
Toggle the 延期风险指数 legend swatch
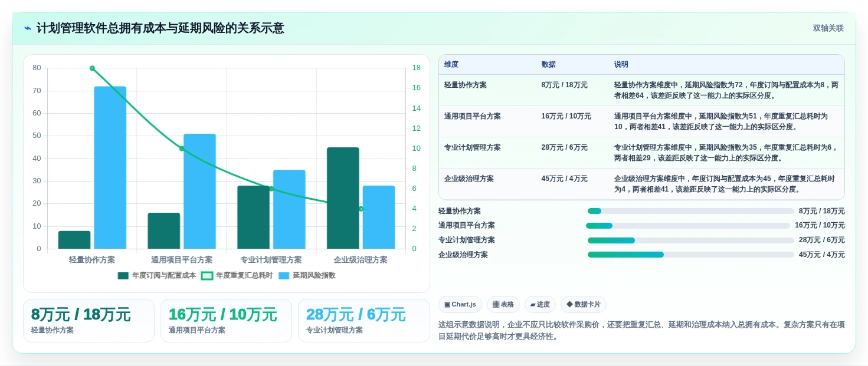[x=284, y=275]
